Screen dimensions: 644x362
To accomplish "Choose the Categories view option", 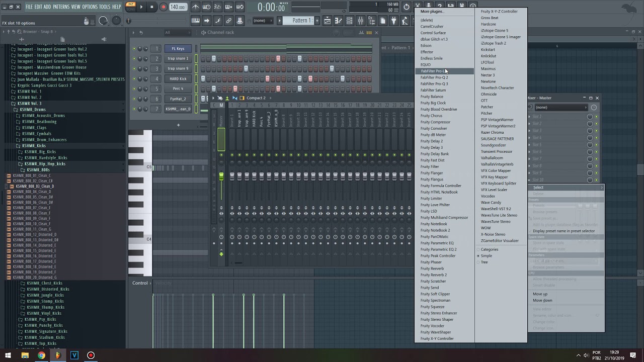I will point(490,249).
